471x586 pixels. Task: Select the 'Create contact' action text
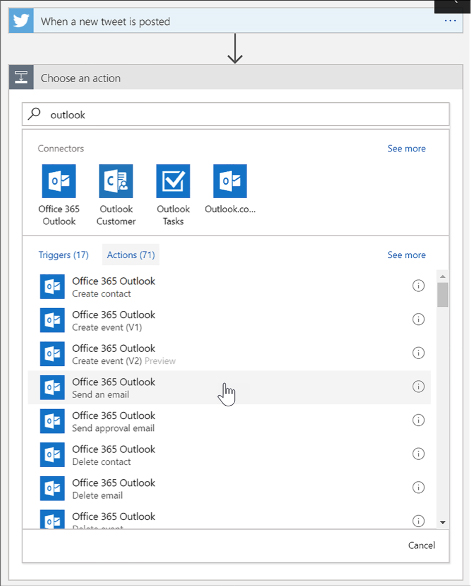click(x=101, y=294)
